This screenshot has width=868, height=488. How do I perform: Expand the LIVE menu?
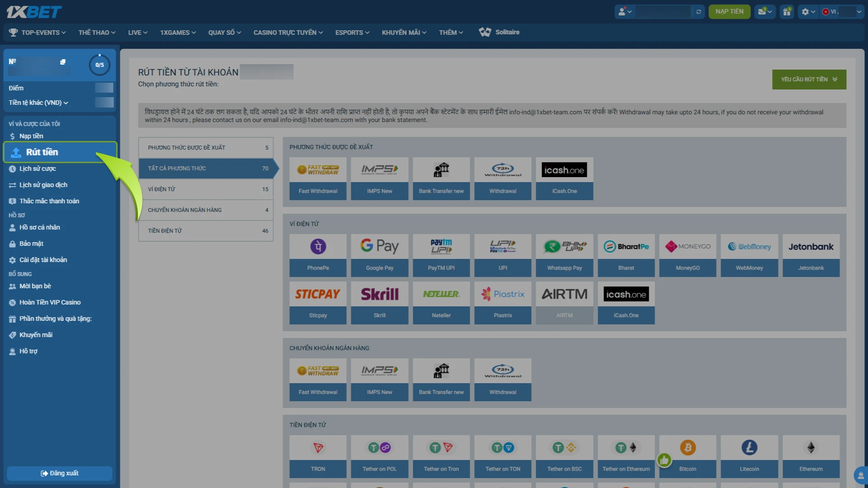tap(137, 33)
